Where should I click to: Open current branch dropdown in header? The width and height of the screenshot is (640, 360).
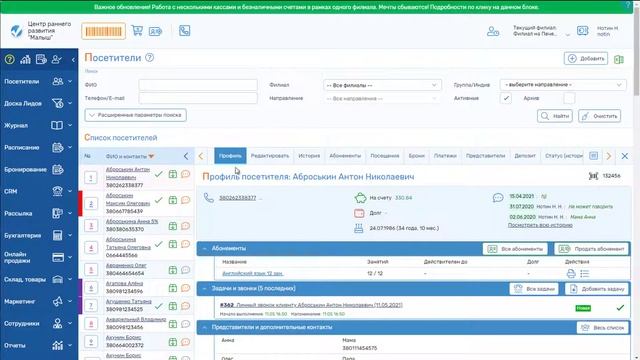(x=567, y=34)
